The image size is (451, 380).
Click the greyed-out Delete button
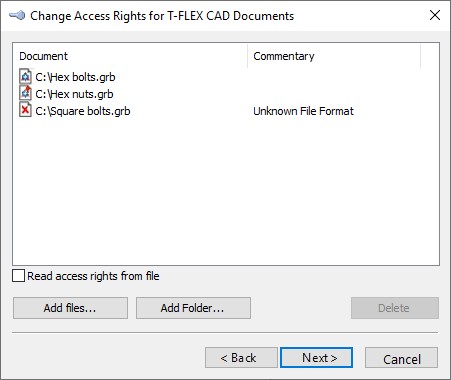pyautogui.click(x=395, y=308)
